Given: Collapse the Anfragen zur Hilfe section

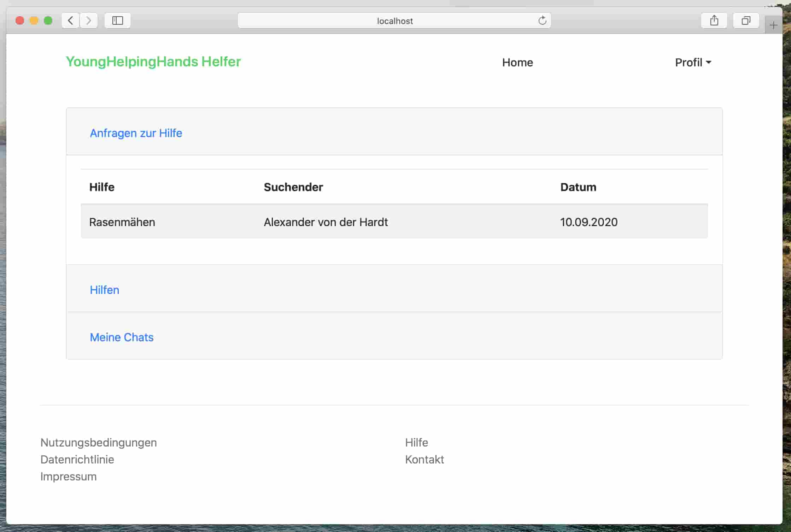Looking at the screenshot, I should tap(136, 133).
